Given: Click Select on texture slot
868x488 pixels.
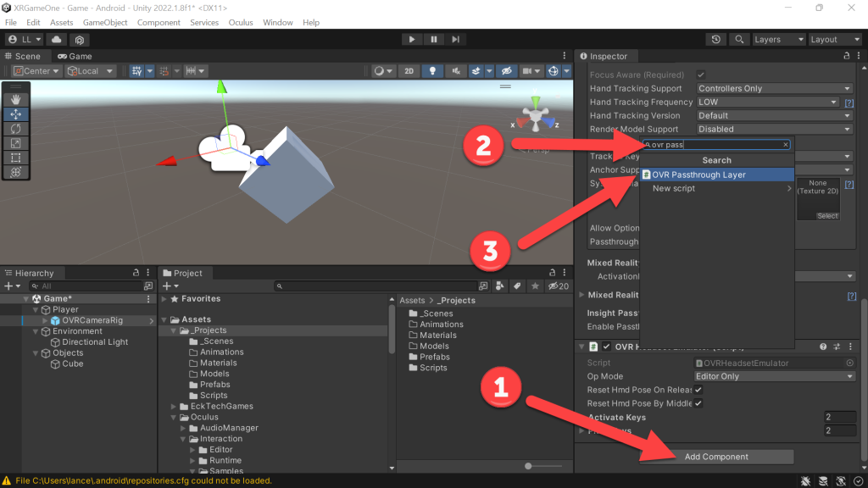Looking at the screenshot, I should click(x=827, y=216).
